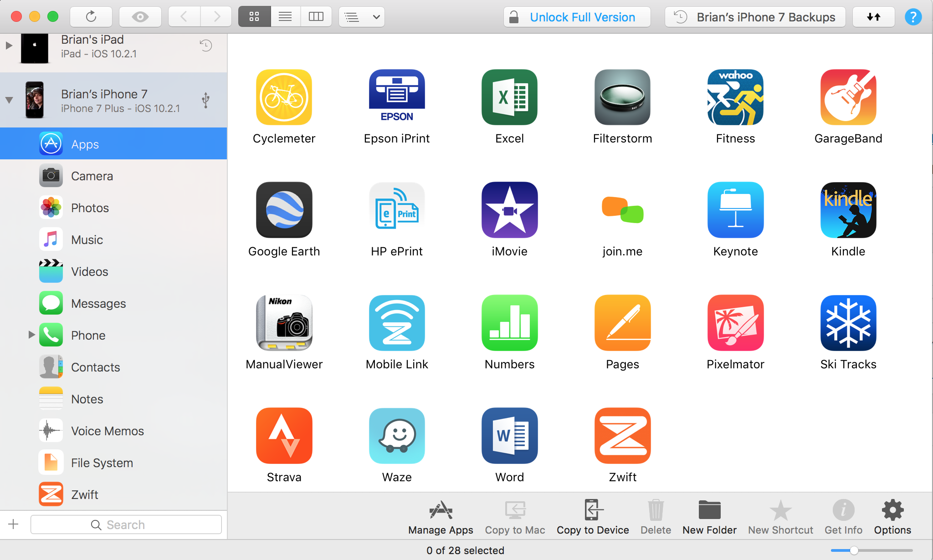Image resolution: width=933 pixels, height=560 pixels.
Task: Click the refresh arrow button
Action: click(91, 17)
